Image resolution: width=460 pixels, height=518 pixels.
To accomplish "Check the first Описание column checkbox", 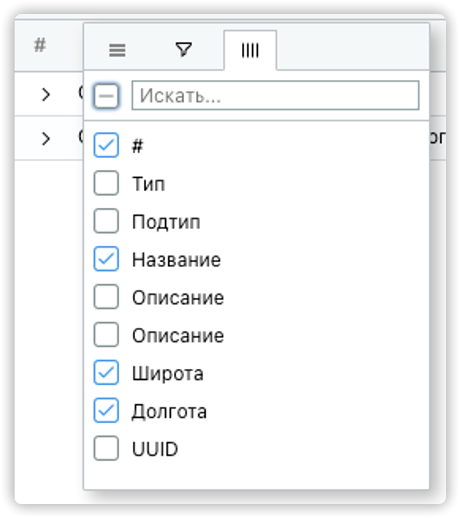I will [106, 297].
